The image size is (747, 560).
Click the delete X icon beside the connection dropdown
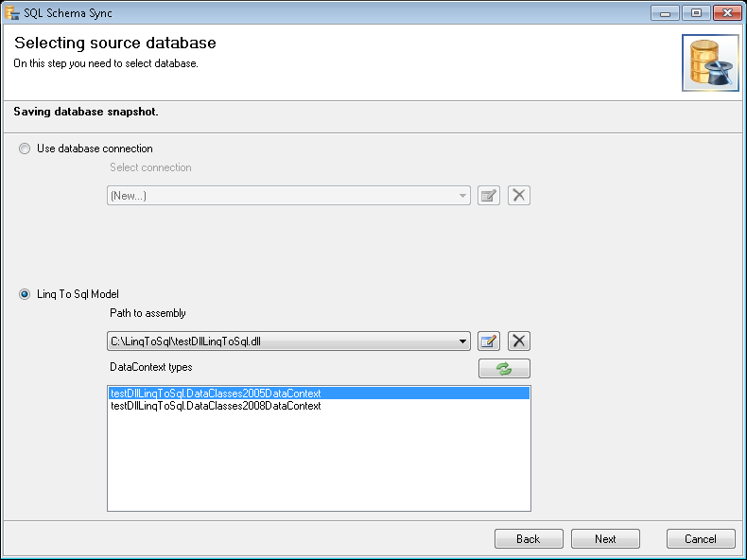[519, 196]
